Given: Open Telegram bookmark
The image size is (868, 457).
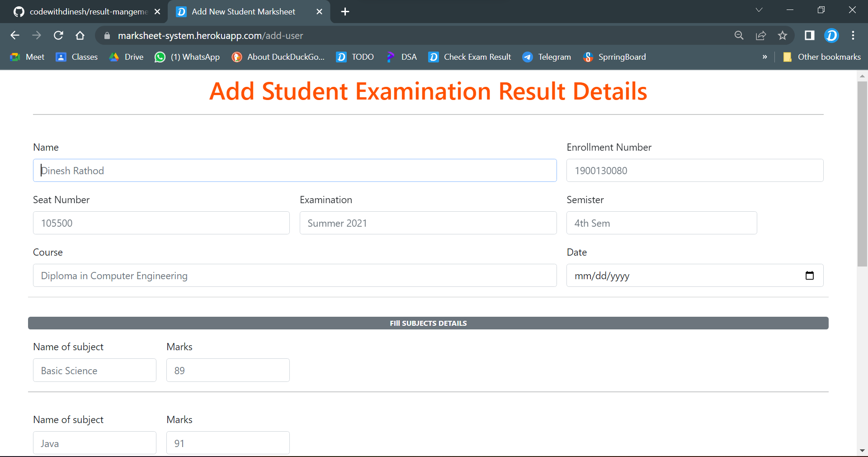Looking at the screenshot, I should pos(547,57).
